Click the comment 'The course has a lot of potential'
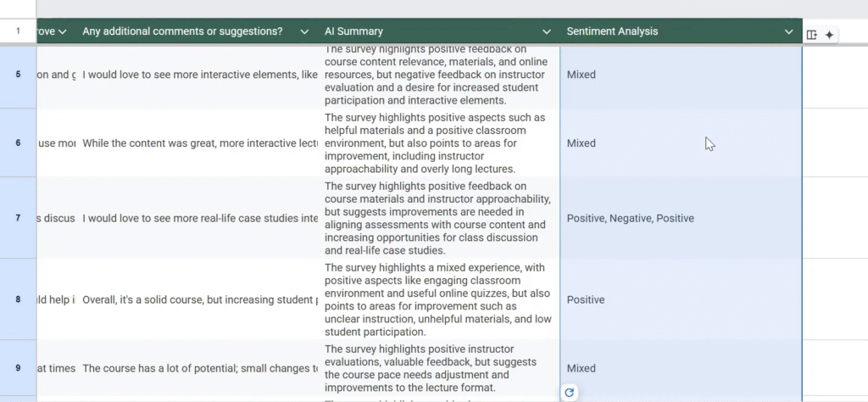The image size is (868, 402). tap(198, 368)
